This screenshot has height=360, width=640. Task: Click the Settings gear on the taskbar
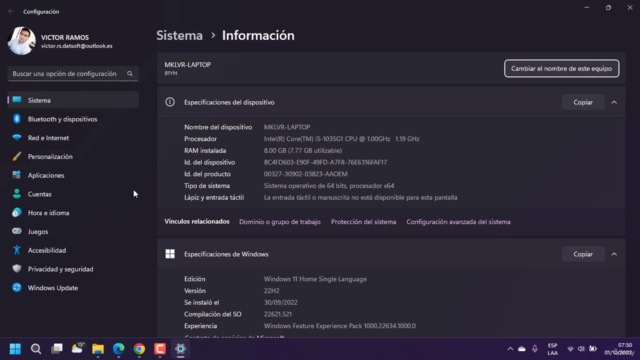180,349
